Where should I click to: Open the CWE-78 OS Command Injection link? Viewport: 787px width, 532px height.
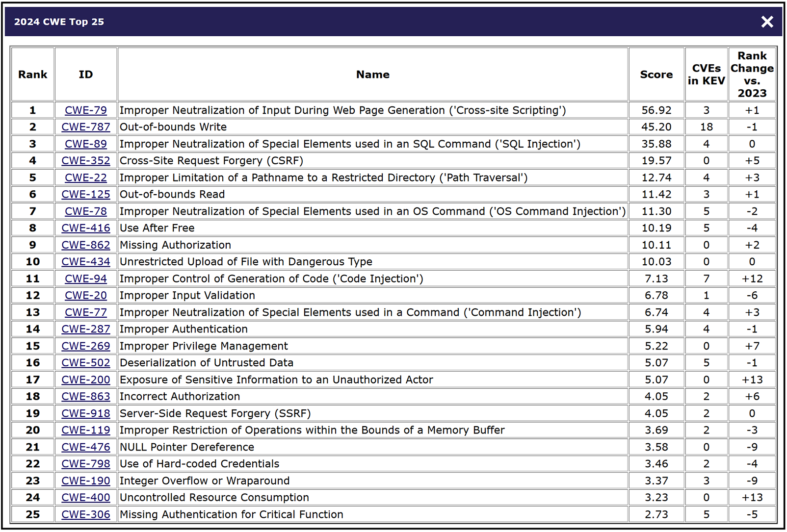click(86, 211)
